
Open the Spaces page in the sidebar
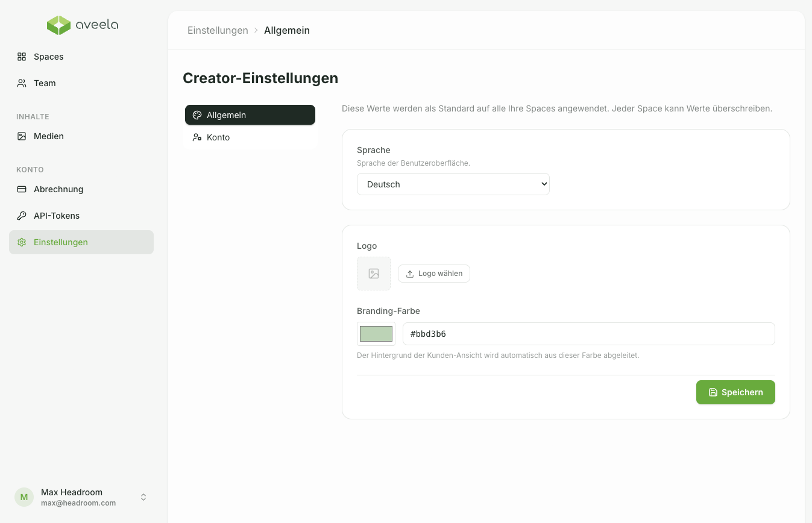click(81, 57)
